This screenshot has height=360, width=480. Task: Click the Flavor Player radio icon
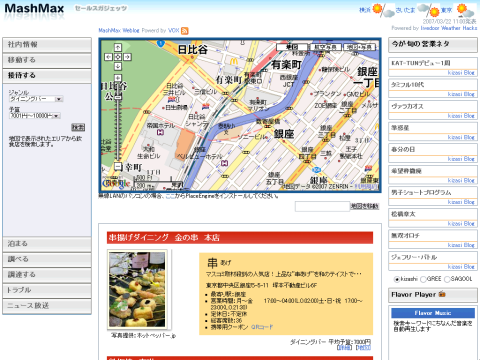pyautogui.click(x=442, y=294)
